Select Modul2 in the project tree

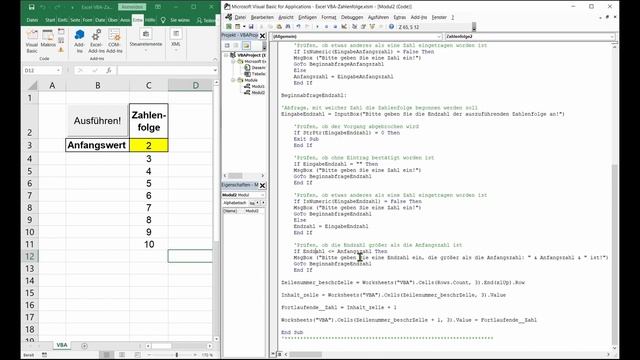[x=255, y=93]
